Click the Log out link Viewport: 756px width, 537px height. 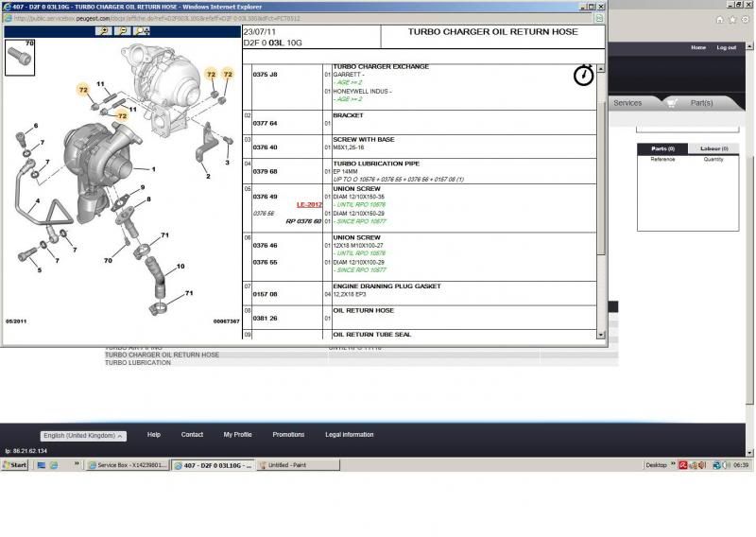click(726, 48)
